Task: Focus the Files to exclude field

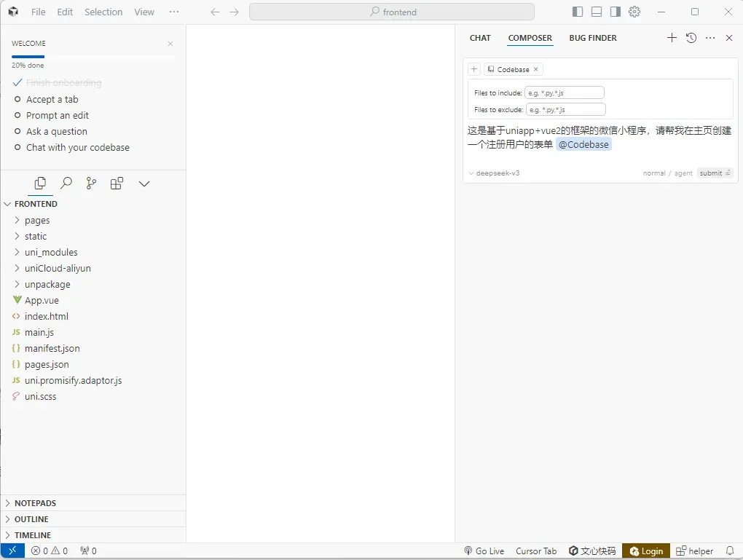Action: pyautogui.click(x=566, y=109)
